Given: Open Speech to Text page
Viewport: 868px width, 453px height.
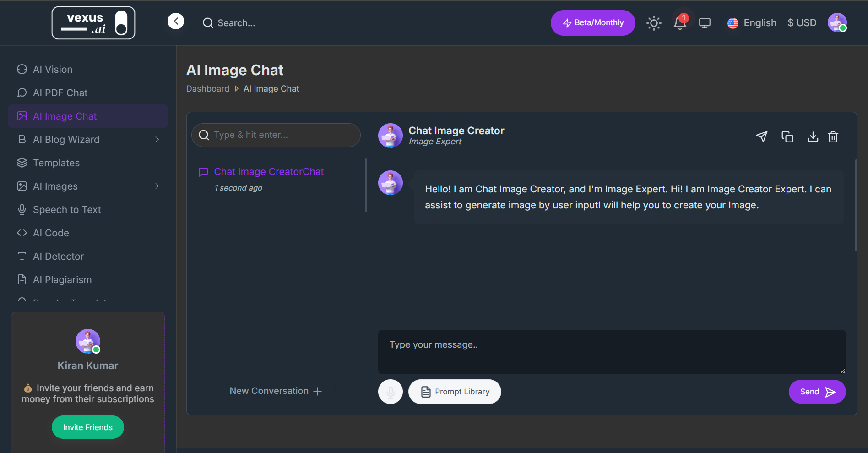Looking at the screenshot, I should point(88,210).
